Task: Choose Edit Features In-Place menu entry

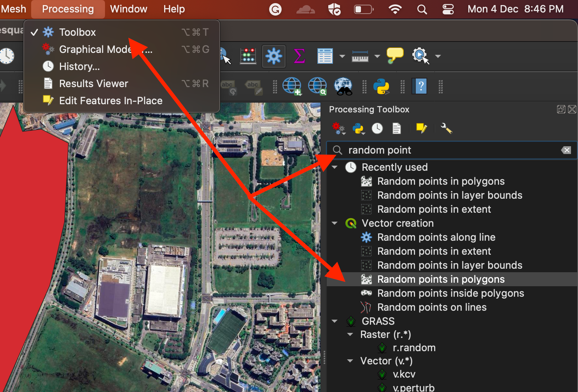Action: tap(122, 101)
